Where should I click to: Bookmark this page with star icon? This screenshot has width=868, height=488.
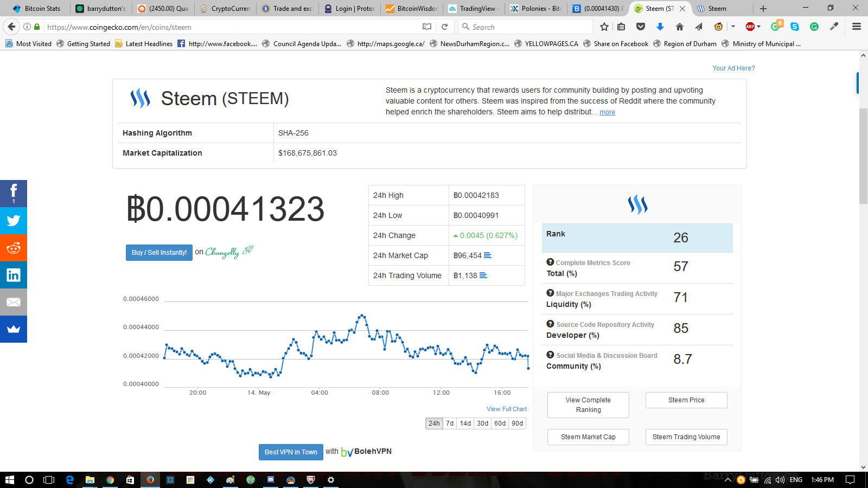pos(604,27)
